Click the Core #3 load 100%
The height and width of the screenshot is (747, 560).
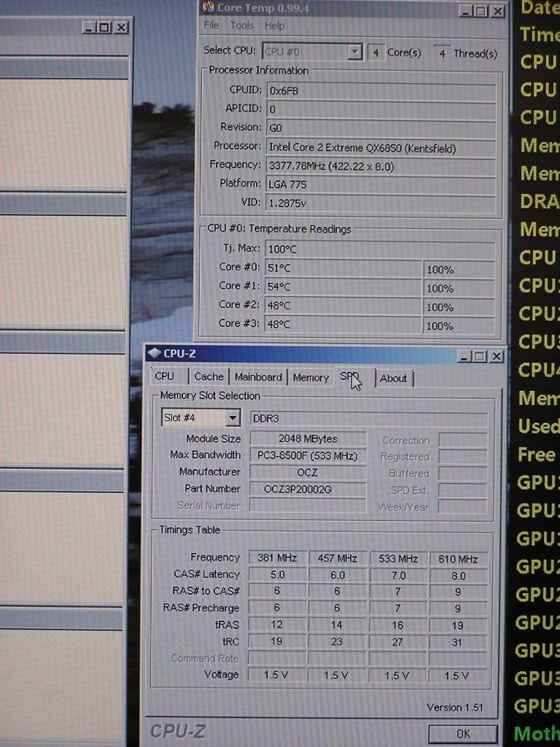(459, 326)
